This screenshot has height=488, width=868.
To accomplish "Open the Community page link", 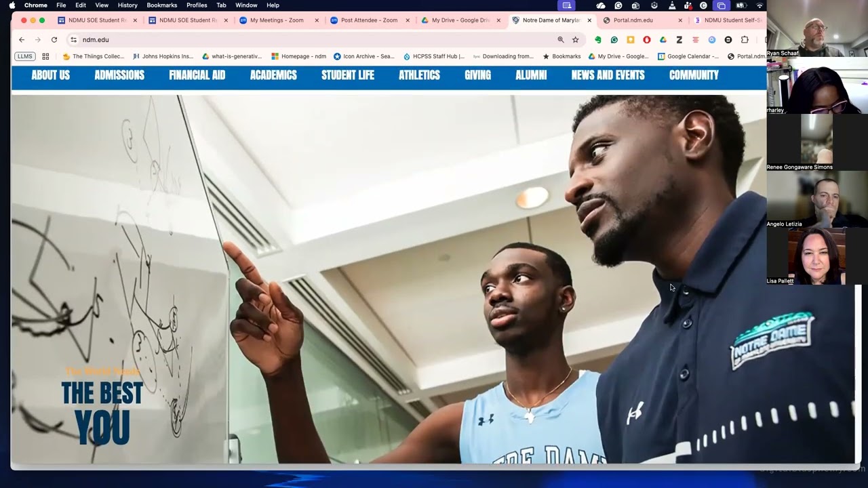I will pos(694,75).
